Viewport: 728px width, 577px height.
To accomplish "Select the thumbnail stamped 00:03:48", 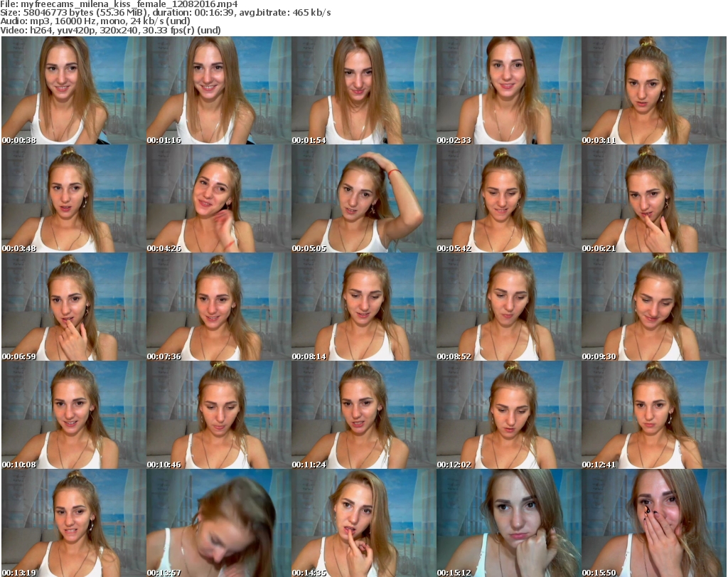I will pyautogui.click(x=74, y=198).
